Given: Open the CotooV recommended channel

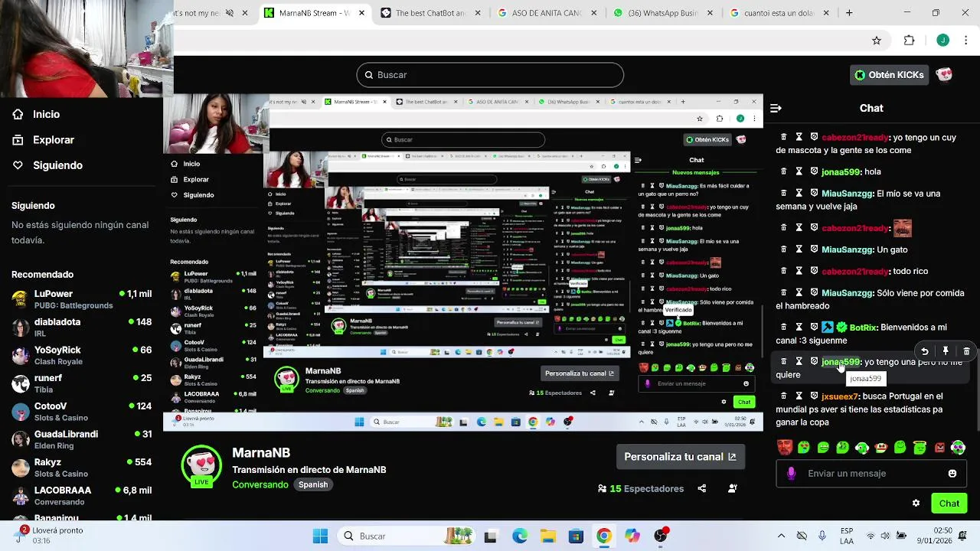Looking at the screenshot, I should [81, 412].
